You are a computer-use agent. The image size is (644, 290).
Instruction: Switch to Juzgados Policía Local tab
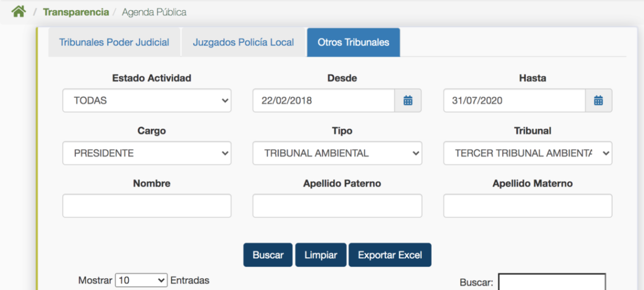243,42
